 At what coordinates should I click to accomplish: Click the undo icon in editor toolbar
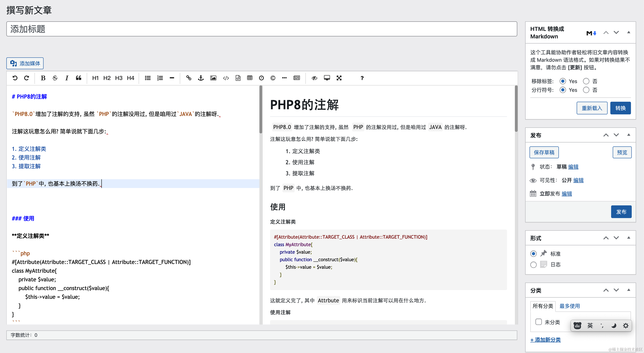point(15,78)
